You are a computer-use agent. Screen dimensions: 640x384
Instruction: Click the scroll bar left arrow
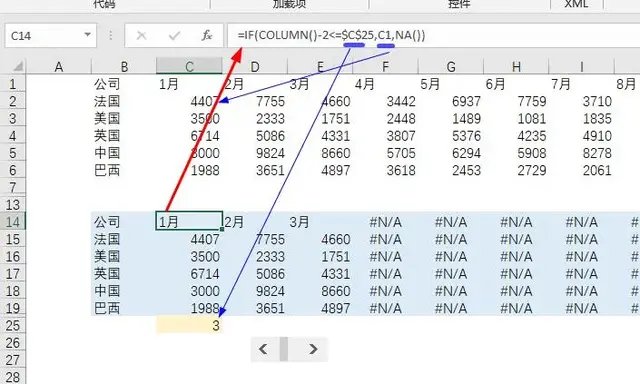[x=264, y=349]
